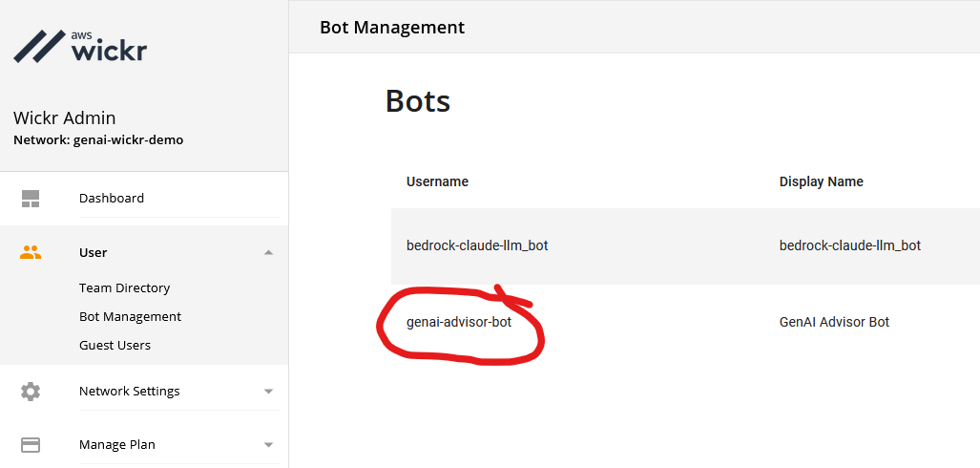Open Network Settings menu item
Screen dimensions: 980x468
(x=130, y=391)
